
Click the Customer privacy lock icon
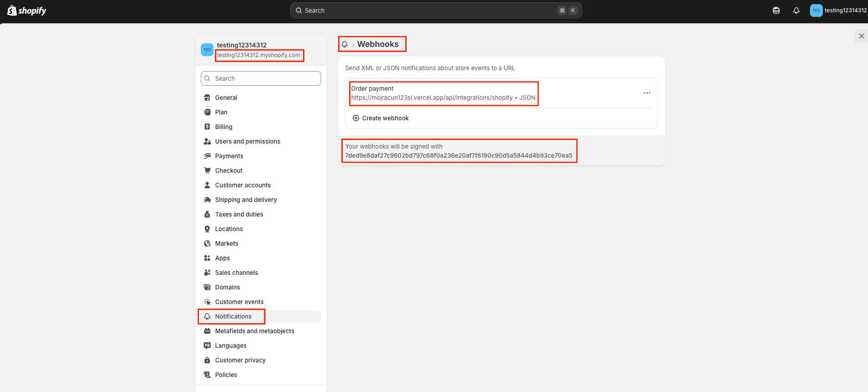pos(207,360)
